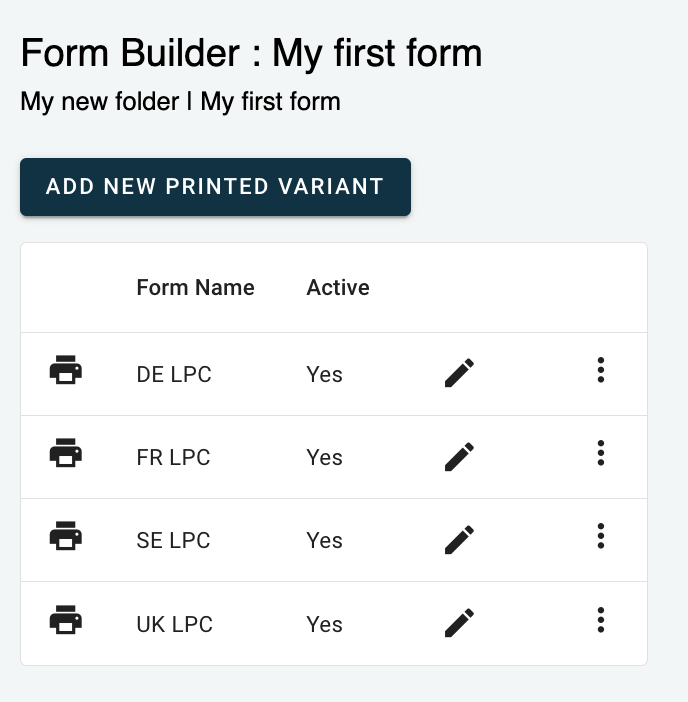Open more options menu for DE LPC
688x702 pixels.
tap(600, 371)
